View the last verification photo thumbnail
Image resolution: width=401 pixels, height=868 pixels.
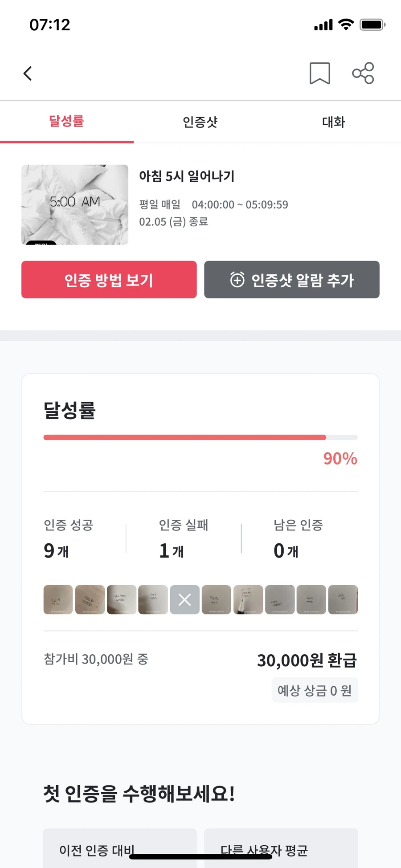tap(343, 599)
